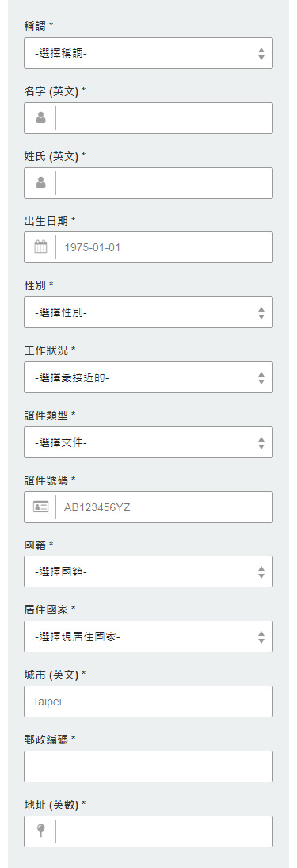The image size is (297, 868).
Task: Open the 證件類型 document dropdown
Action: 148,442
